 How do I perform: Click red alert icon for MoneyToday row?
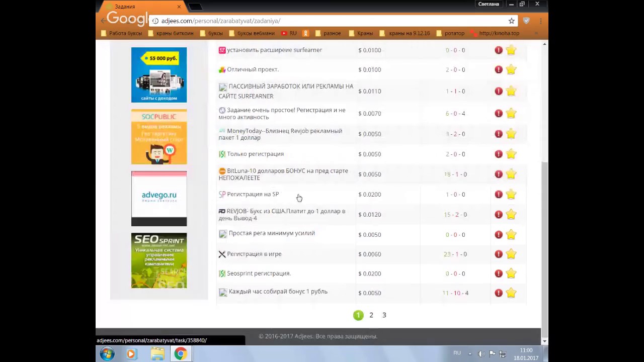(x=499, y=134)
